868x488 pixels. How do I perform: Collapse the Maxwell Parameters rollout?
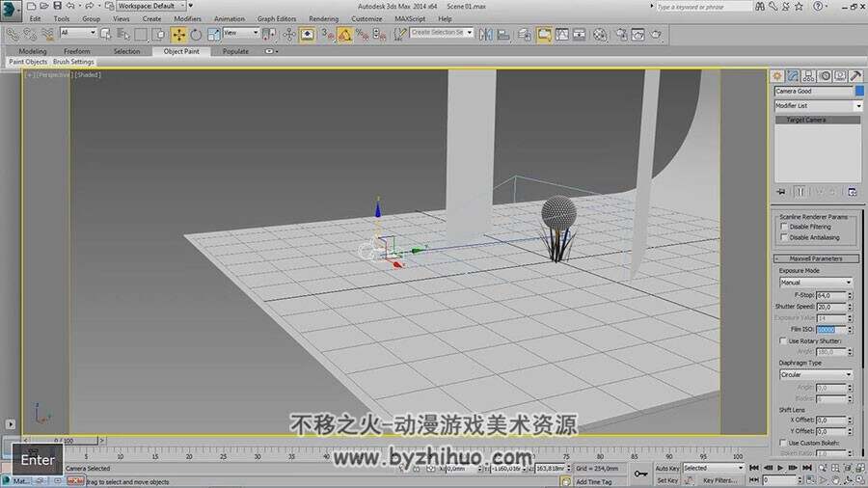pyautogui.click(x=816, y=258)
